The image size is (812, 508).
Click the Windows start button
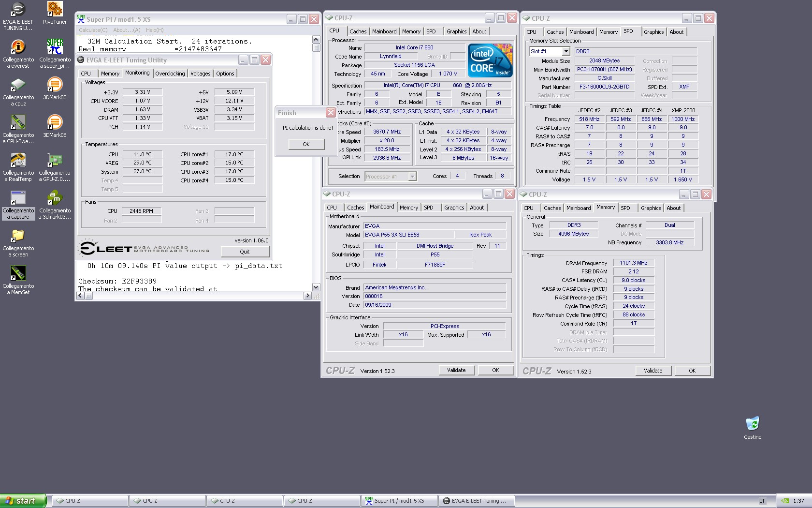(23, 501)
